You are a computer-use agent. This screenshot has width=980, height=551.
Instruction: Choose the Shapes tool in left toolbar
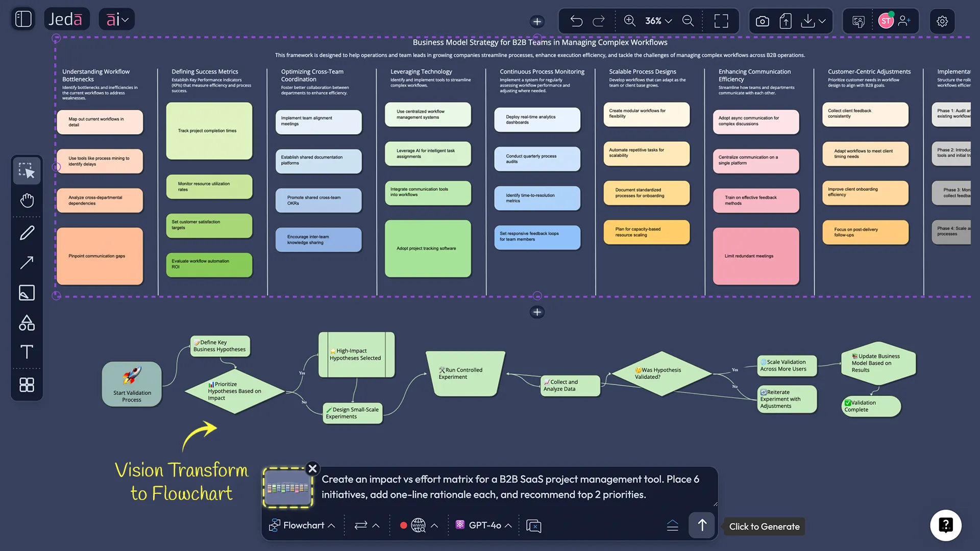pos(27,322)
